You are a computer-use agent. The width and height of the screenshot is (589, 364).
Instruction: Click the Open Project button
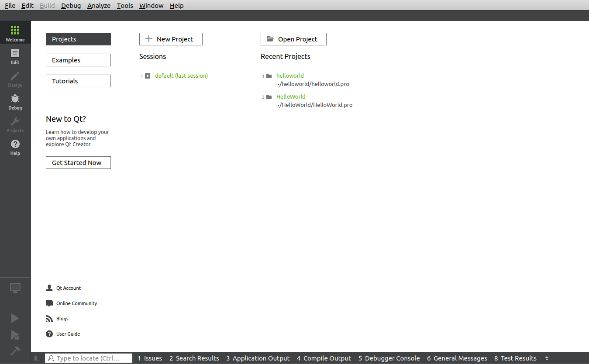pos(293,39)
